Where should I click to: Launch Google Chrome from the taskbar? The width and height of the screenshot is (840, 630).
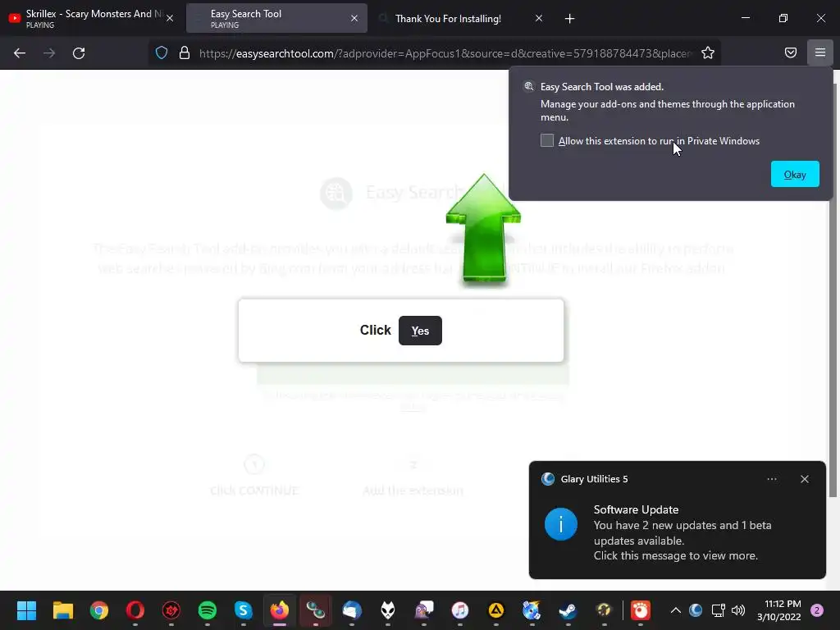98,610
